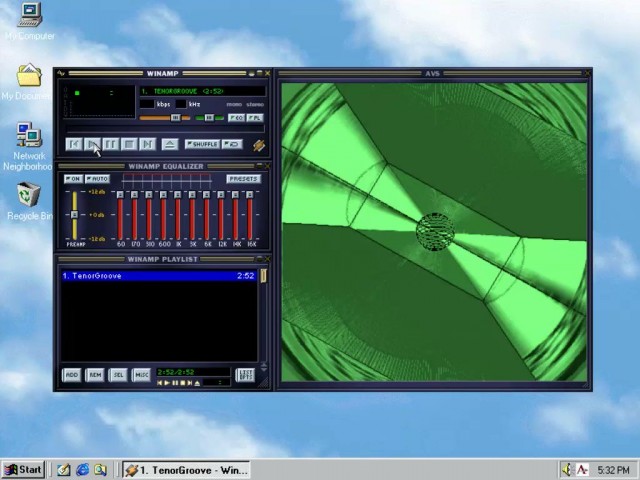Viewport: 640px width, 480px height.
Task: Toggle Shuffle mode in Winamp
Action: coord(202,145)
